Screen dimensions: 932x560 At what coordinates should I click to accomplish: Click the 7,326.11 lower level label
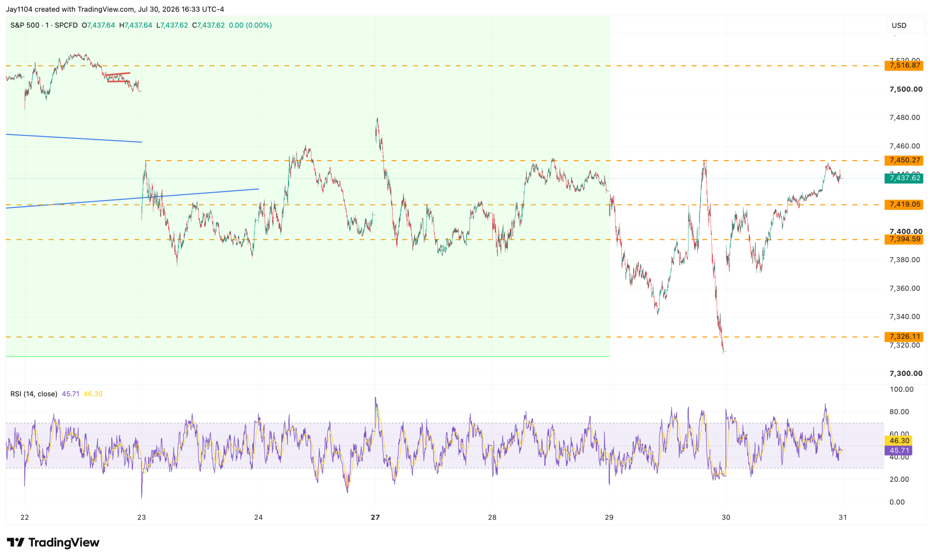[903, 336]
